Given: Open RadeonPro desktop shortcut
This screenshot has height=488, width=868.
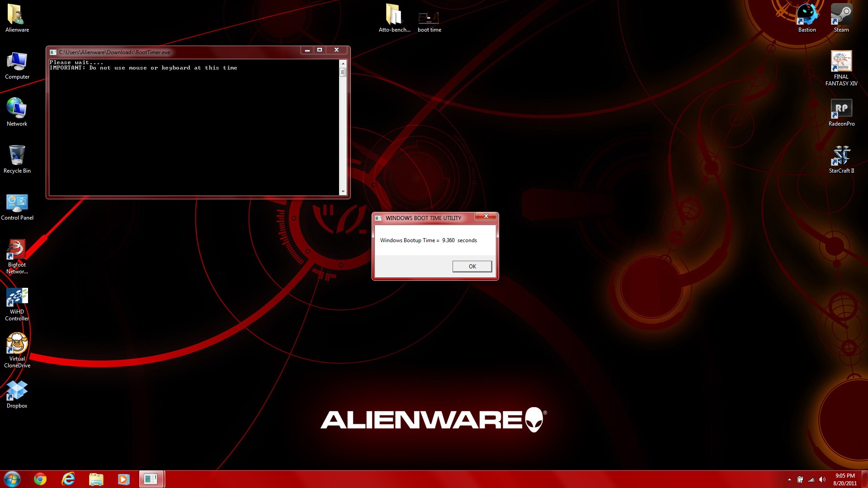Looking at the screenshot, I should coord(841,112).
